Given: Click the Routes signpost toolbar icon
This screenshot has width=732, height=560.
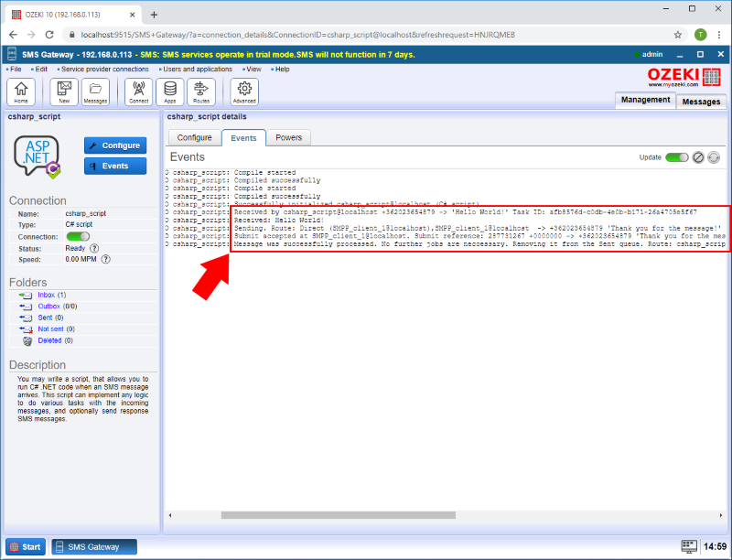Looking at the screenshot, I should 201,92.
